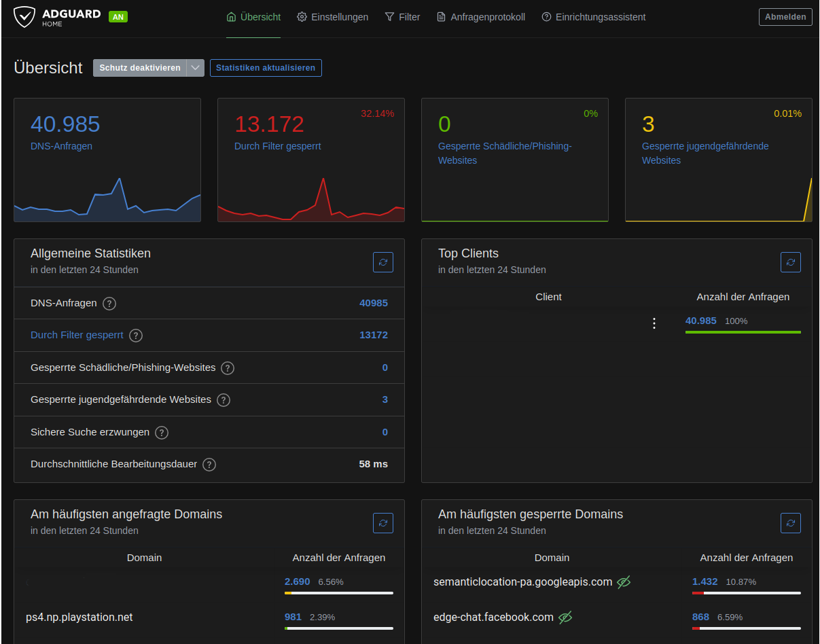This screenshot has width=820, height=644.
Task: Refresh the Allgemeine Statistiken panel
Action: coord(382,262)
